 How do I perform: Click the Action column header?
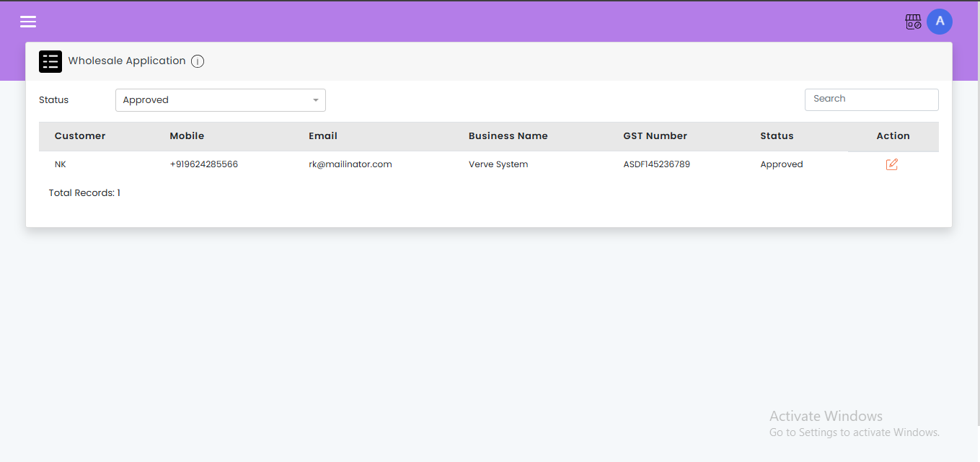[x=893, y=136]
